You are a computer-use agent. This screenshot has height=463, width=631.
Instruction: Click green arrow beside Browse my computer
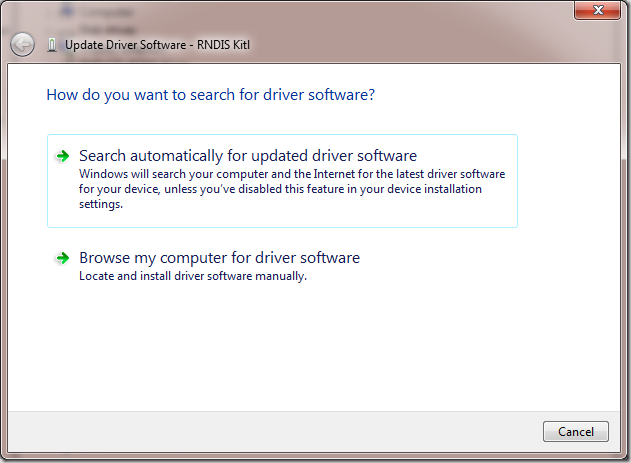click(63, 258)
